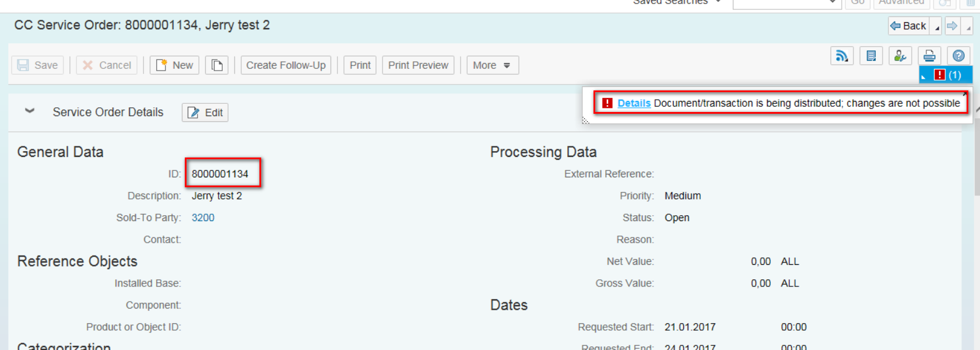Screen dimensions: 980x350
Task: Open forward history dropdown arrow
Action: (x=968, y=26)
